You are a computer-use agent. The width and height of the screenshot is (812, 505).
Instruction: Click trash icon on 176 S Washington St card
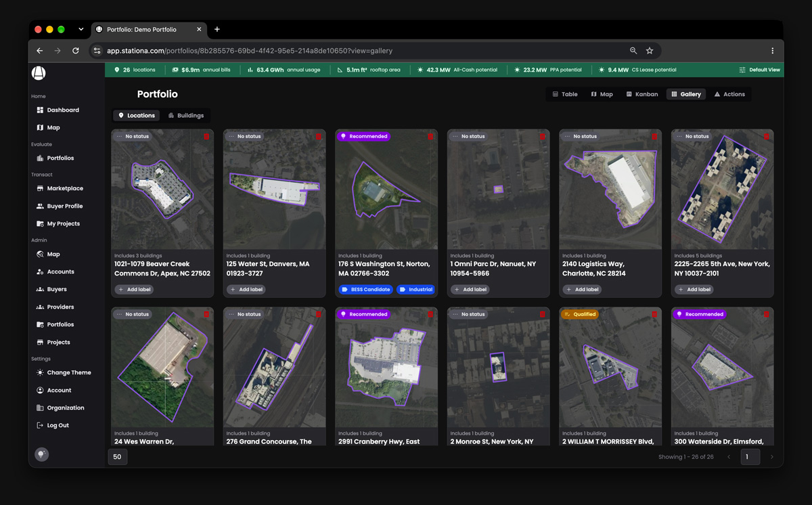430,137
